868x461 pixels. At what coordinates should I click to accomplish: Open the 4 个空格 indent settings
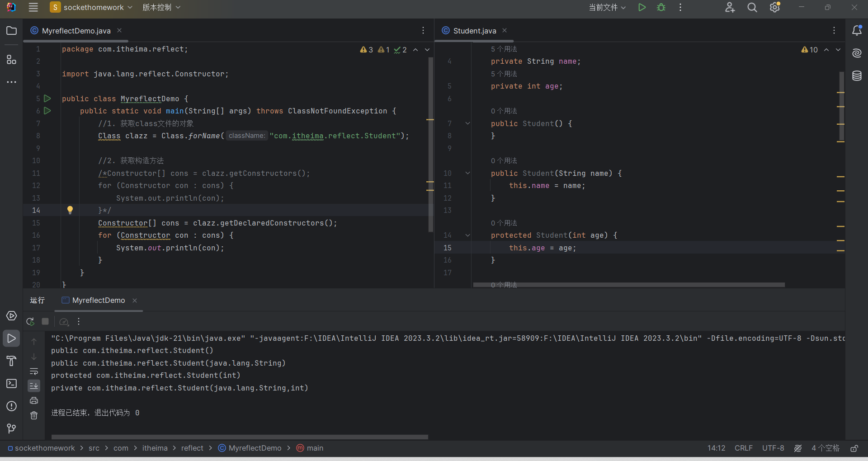(825, 448)
